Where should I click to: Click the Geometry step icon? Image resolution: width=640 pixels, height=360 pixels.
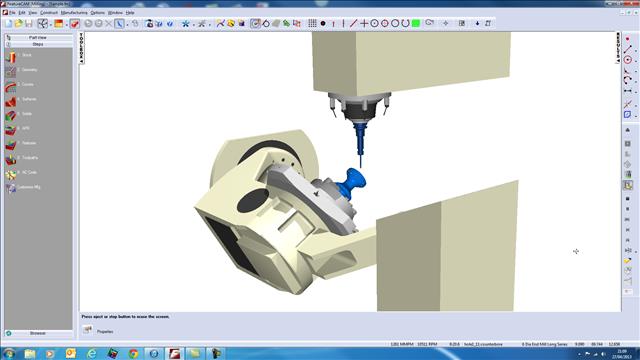(11, 72)
